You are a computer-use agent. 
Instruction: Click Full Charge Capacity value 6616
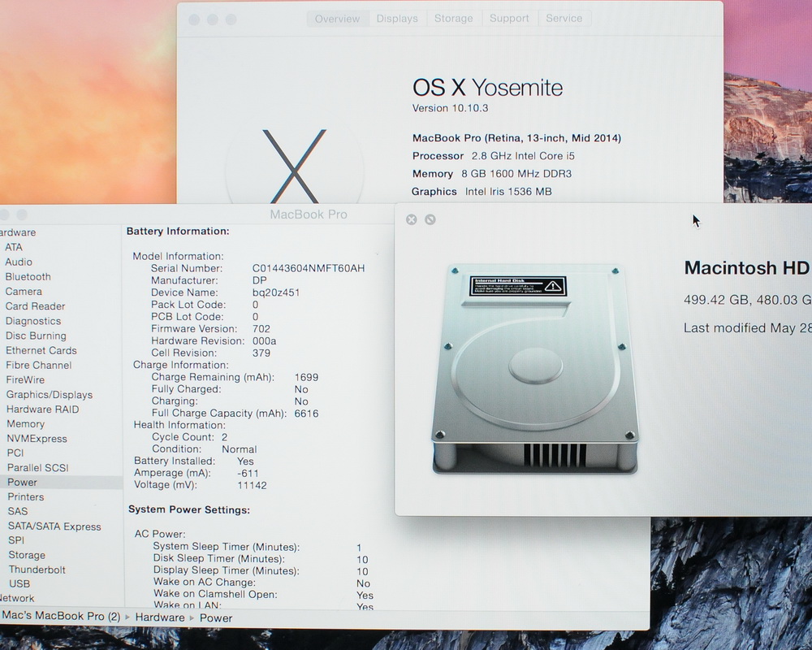[x=307, y=414]
